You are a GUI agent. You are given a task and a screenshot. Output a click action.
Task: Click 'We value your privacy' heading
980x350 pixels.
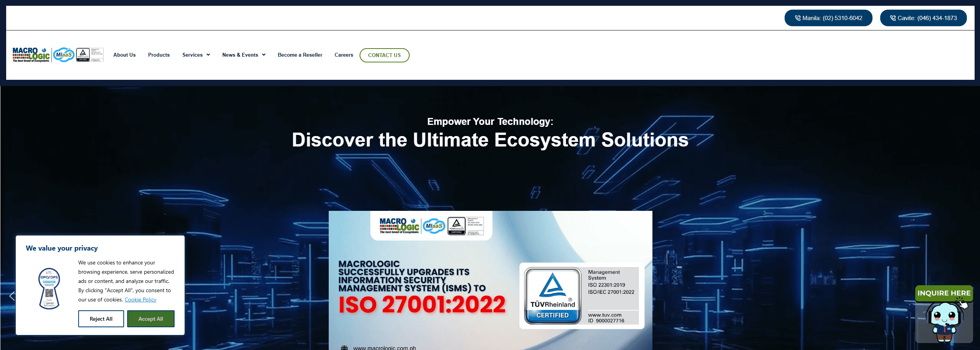click(x=62, y=248)
